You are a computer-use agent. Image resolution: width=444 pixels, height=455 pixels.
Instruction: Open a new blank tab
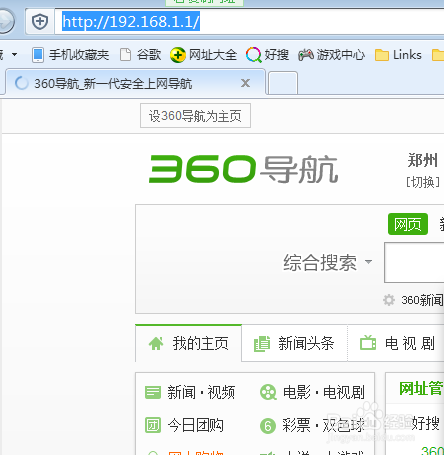tap(283, 83)
